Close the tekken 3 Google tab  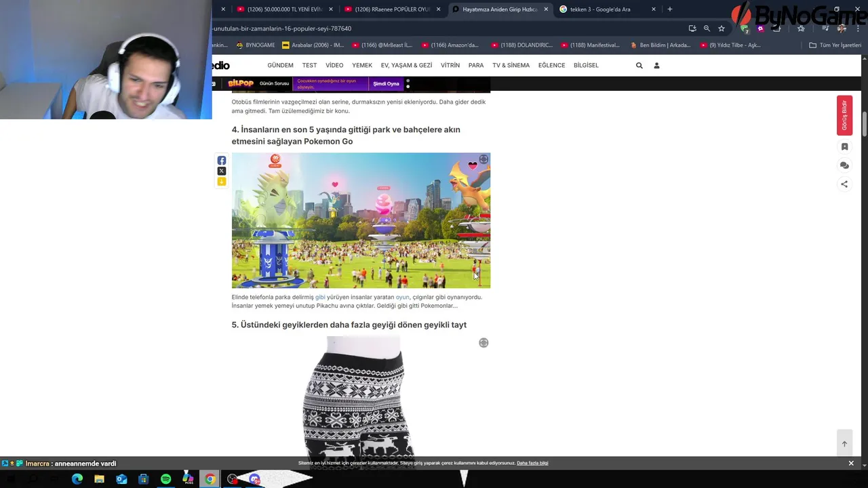tap(654, 9)
